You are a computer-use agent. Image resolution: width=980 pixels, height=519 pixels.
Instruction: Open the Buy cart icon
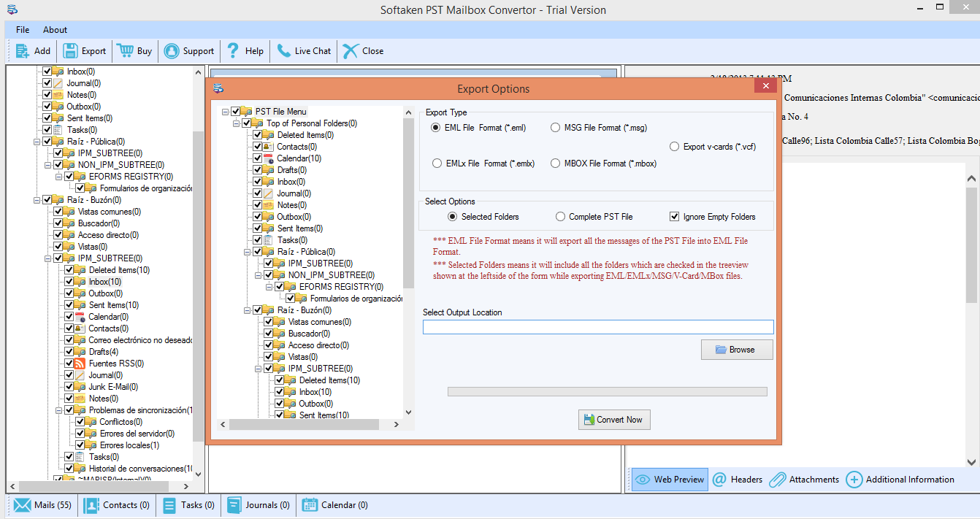pos(125,50)
